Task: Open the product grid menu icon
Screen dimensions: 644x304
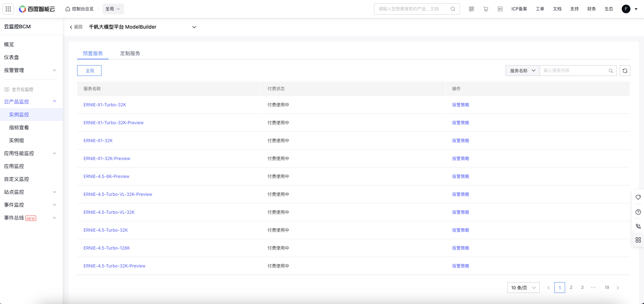Action: tap(8, 9)
